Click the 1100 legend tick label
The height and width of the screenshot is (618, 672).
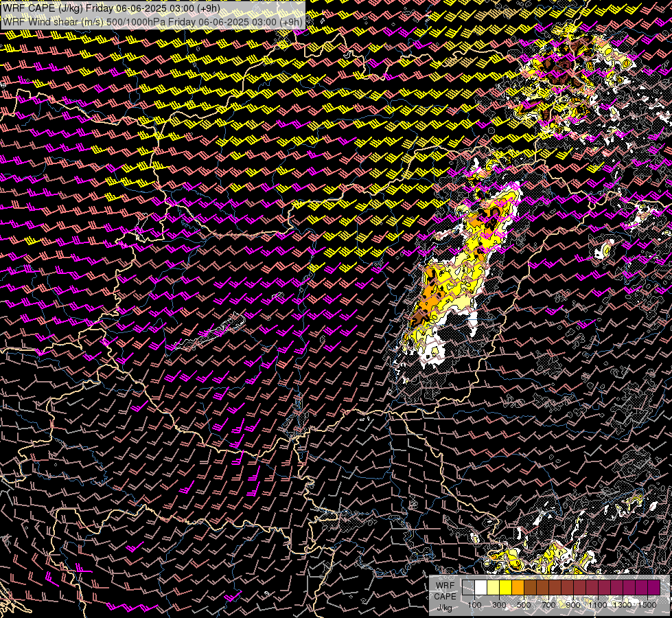coord(597,605)
